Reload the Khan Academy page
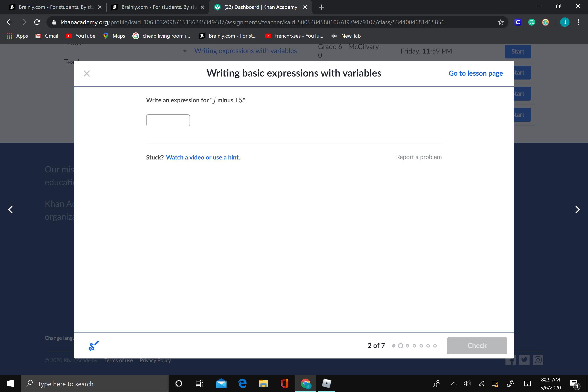 click(37, 22)
